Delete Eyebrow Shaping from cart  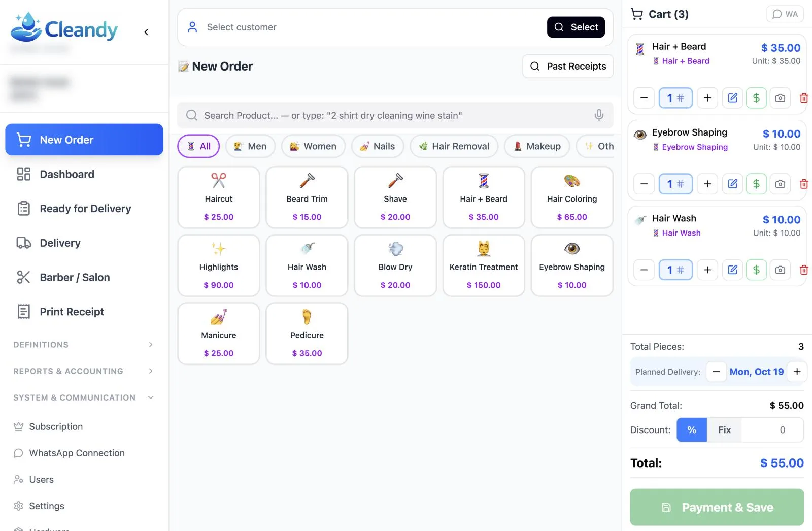click(x=803, y=184)
